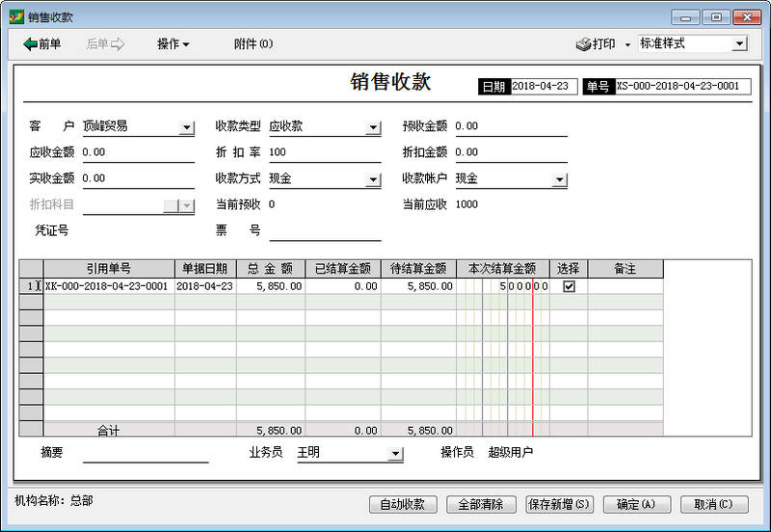Viewport: 771px width, 532px height.
Task: Click the 总金额 cell 5,850.00 in row 1
Action: (271, 286)
